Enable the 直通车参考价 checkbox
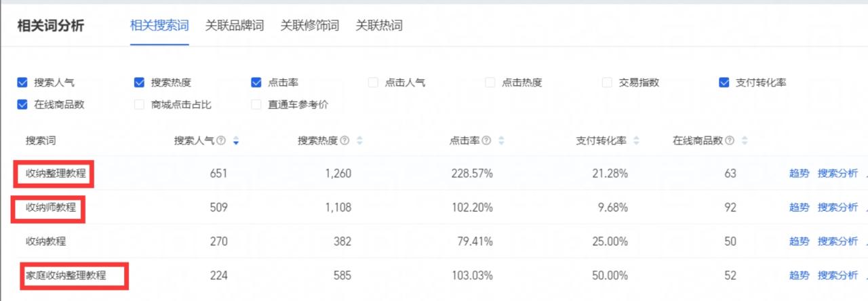The image size is (868, 301). click(256, 104)
